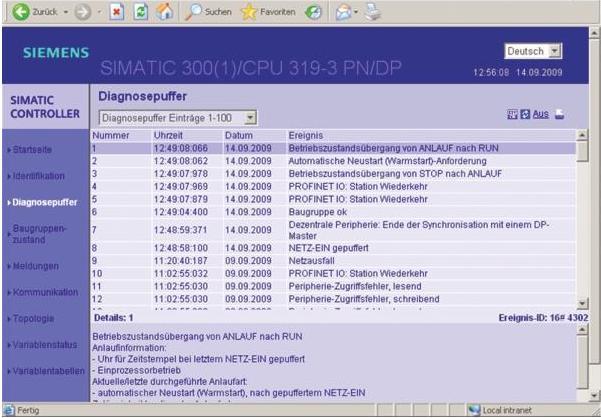Image resolution: width=601 pixels, height=418 pixels.
Task: Select entry 10 PROFINET IO: Station Wiederkehr
Action: point(333,274)
